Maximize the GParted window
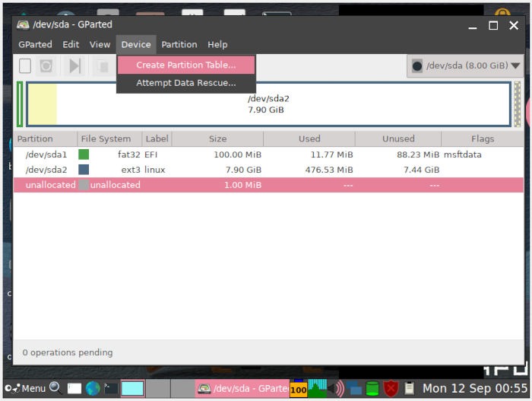 click(x=493, y=25)
